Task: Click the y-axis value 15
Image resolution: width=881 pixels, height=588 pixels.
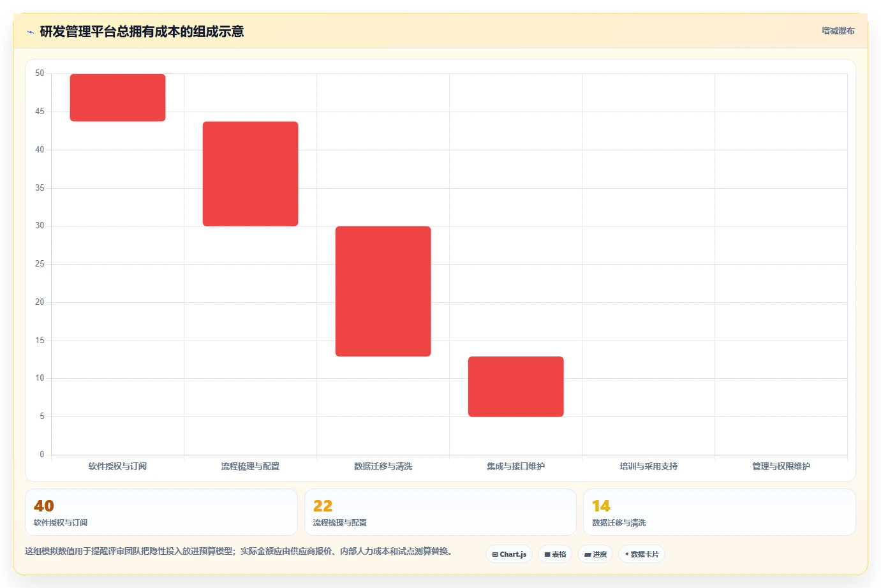Action: coord(40,341)
